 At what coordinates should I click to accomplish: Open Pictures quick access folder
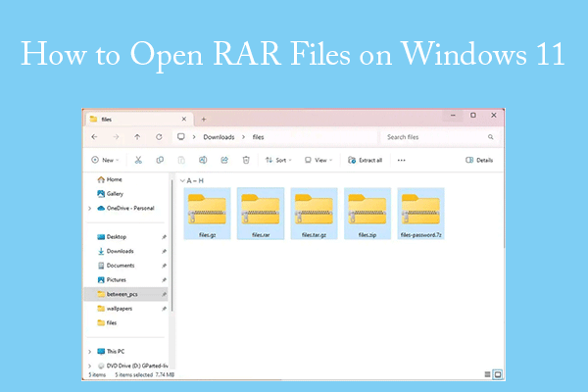(112, 280)
